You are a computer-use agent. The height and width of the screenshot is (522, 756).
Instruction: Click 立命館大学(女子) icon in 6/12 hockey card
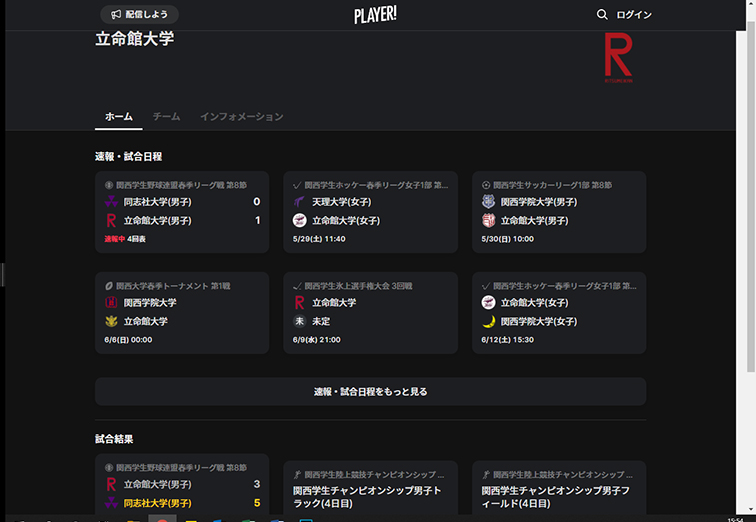coord(488,302)
